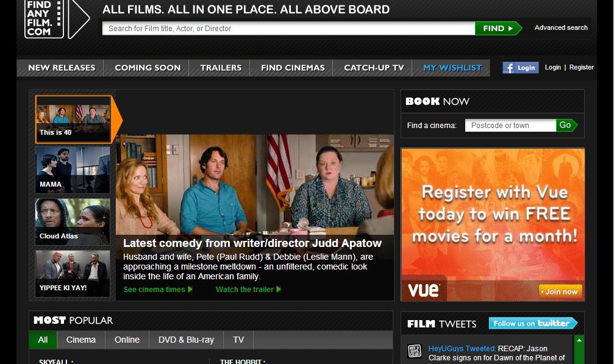Click the film search input field
Viewport: 614px width, 364px height.
coord(288,28)
